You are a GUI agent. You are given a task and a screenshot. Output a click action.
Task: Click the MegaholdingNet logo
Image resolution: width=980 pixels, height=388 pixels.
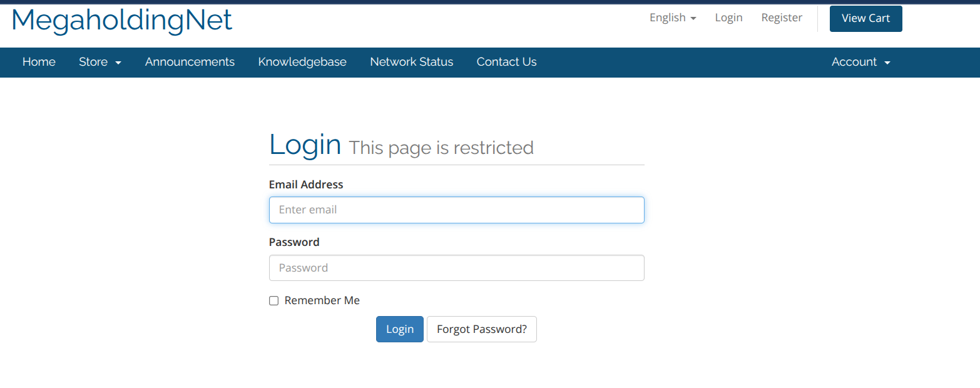123,21
